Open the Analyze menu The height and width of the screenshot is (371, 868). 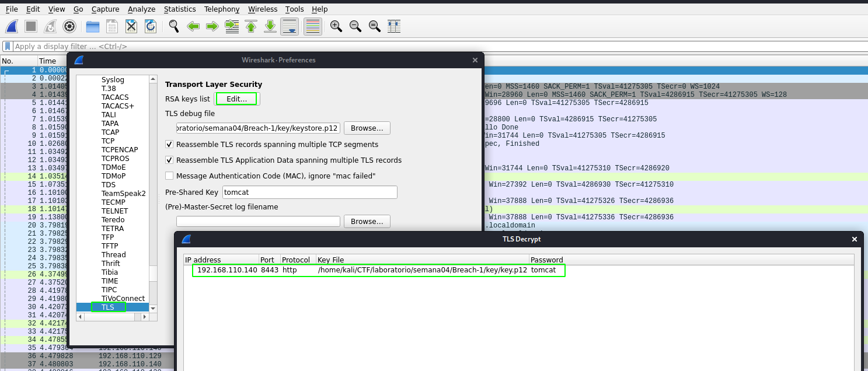coord(141,9)
